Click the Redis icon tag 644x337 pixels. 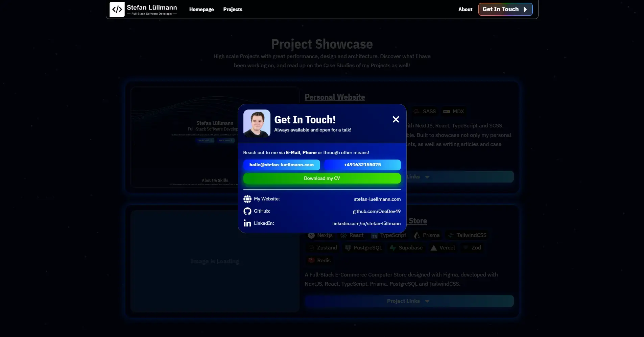(x=311, y=260)
